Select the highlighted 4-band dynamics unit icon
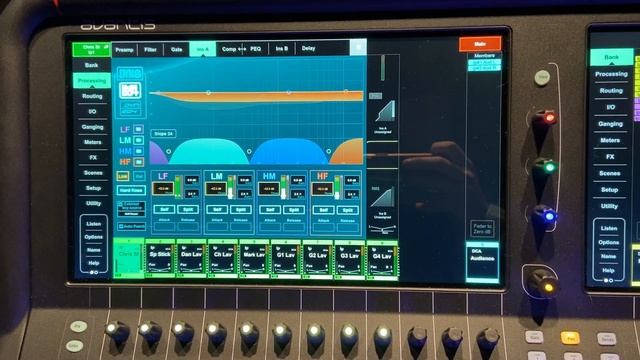 pyautogui.click(x=130, y=91)
